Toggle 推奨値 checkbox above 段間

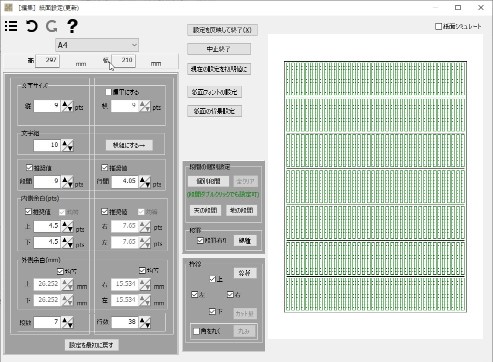click(x=29, y=168)
